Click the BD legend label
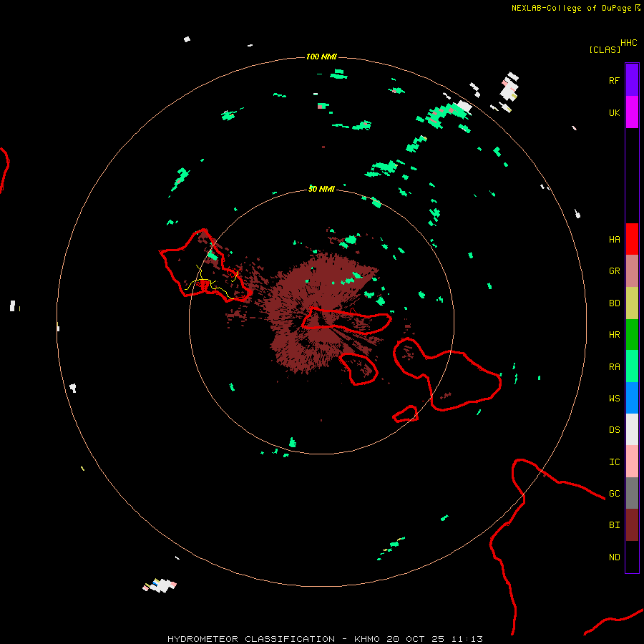Image resolution: width=644 pixels, height=644 pixels. click(x=614, y=303)
